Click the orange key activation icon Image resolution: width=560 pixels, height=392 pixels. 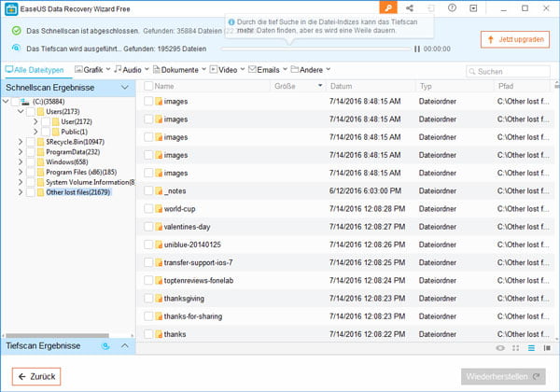(x=388, y=7)
